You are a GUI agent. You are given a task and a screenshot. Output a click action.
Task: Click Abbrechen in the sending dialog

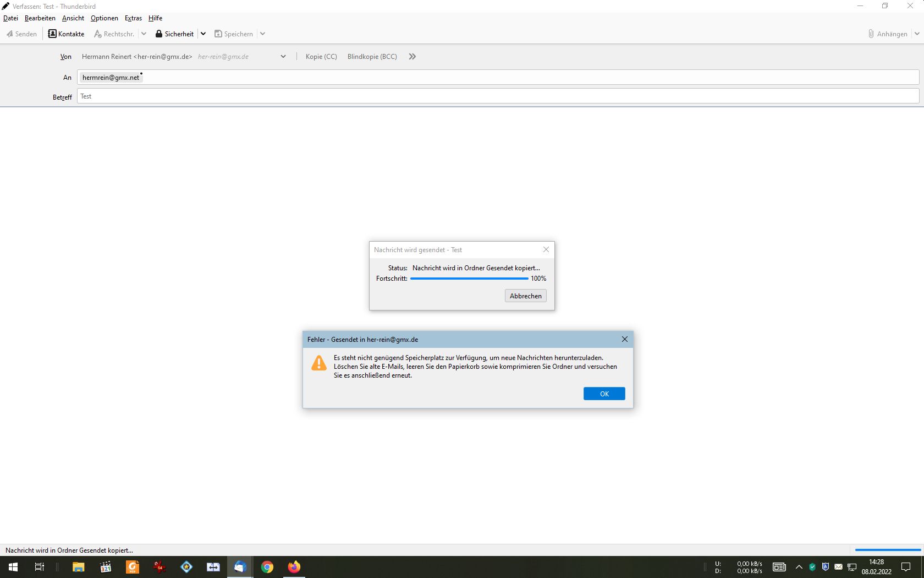tap(526, 296)
